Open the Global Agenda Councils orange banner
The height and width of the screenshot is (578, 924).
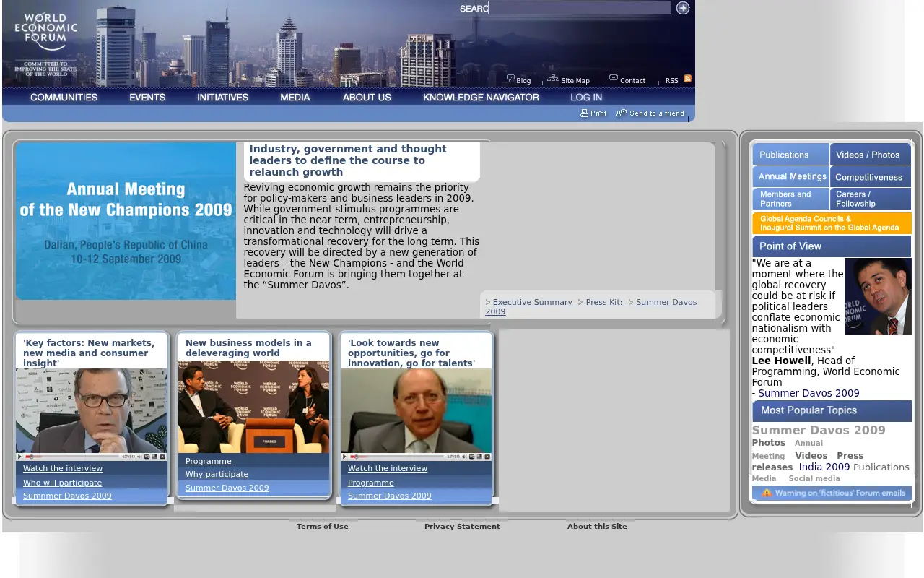(x=832, y=223)
